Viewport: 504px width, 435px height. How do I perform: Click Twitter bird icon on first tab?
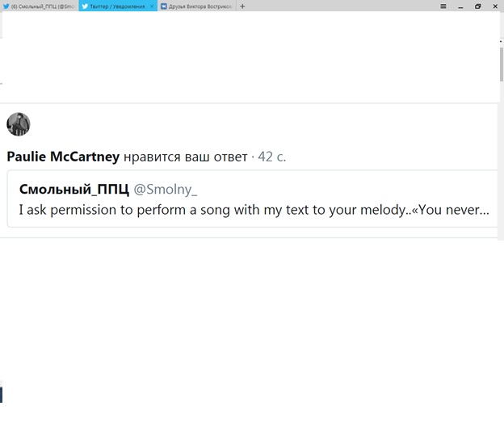[x=6, y=6]
